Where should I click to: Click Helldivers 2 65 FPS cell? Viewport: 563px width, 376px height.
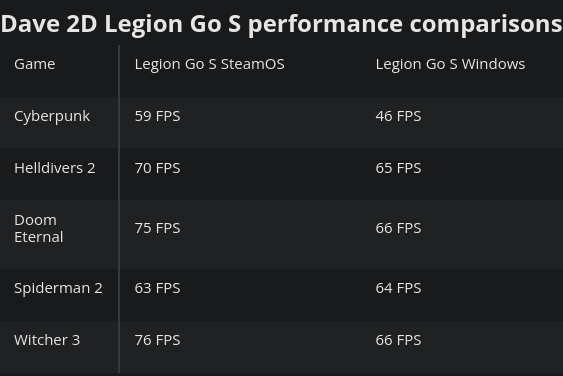coord(398,168)
